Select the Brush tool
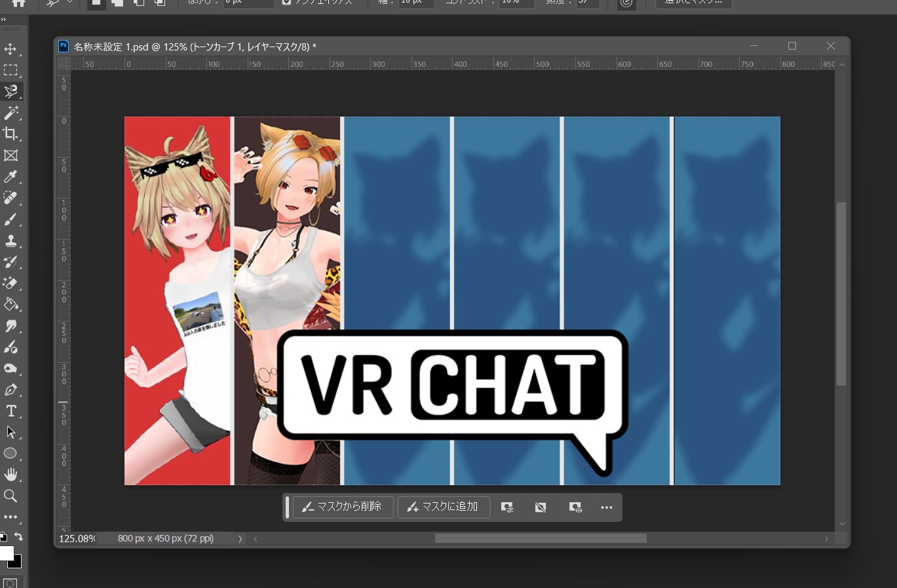 click(10, 219)
